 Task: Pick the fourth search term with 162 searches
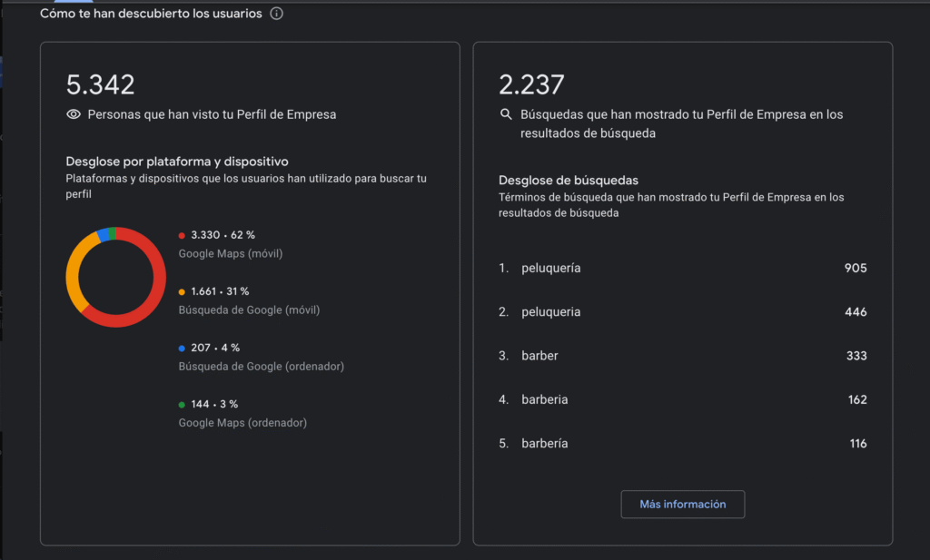point(545,399)
